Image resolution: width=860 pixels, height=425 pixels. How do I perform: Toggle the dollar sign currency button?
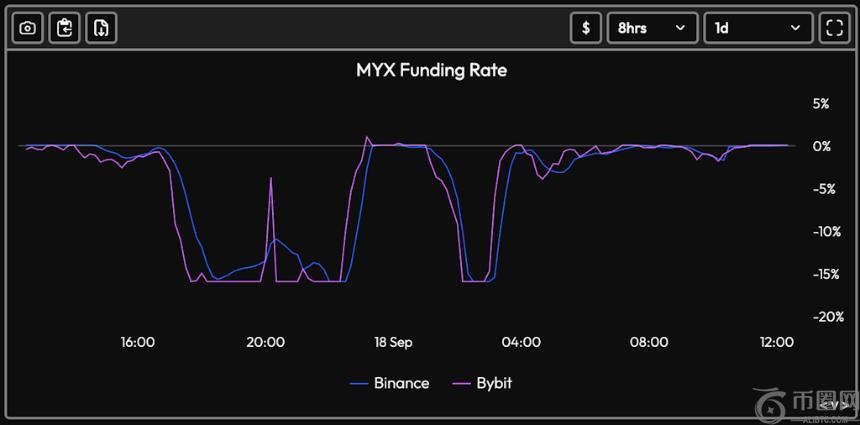pyautogui.click(x=586, y=28)
